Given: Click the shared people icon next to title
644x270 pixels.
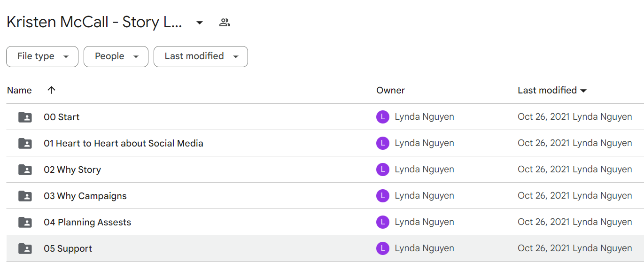Looking at the screenshot, I should (x=225, y=22).
